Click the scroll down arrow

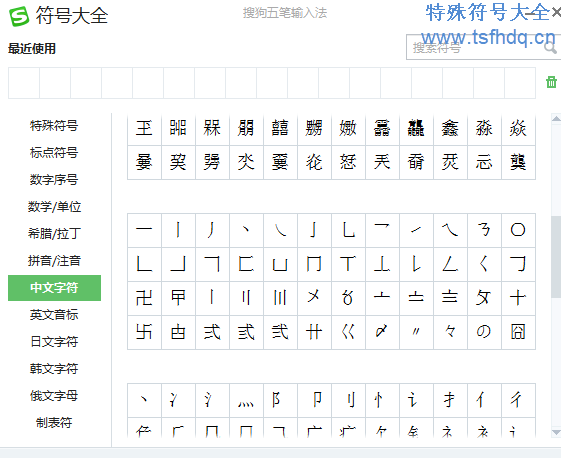(x=556, y=433)
